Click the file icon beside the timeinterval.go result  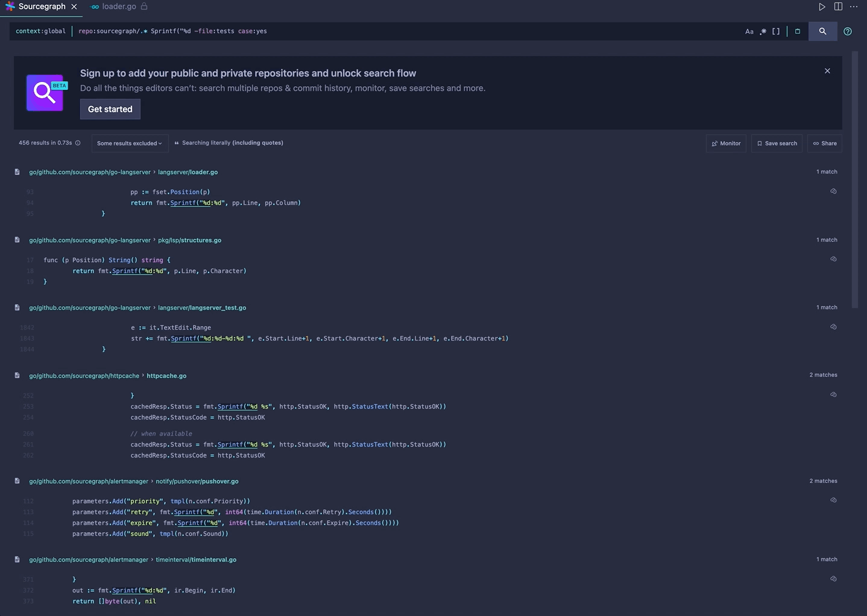point(17,559)
